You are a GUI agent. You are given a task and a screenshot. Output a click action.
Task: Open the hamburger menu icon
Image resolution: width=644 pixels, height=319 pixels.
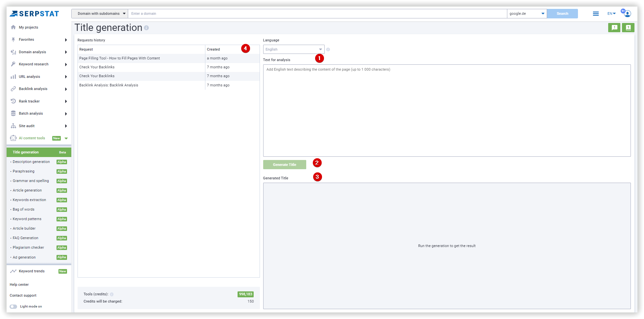click(x=596, y=13)
